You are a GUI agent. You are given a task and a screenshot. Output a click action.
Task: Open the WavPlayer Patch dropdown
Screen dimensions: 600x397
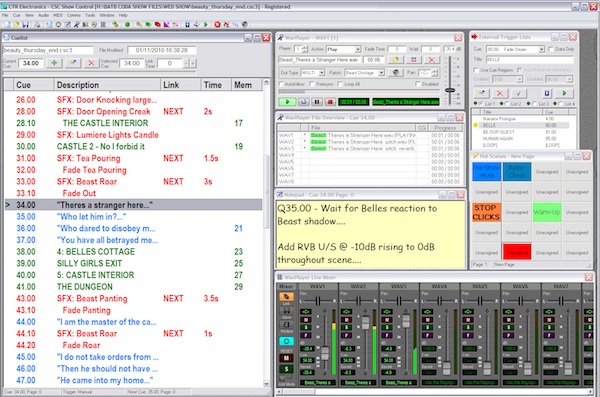coord(382,72)
